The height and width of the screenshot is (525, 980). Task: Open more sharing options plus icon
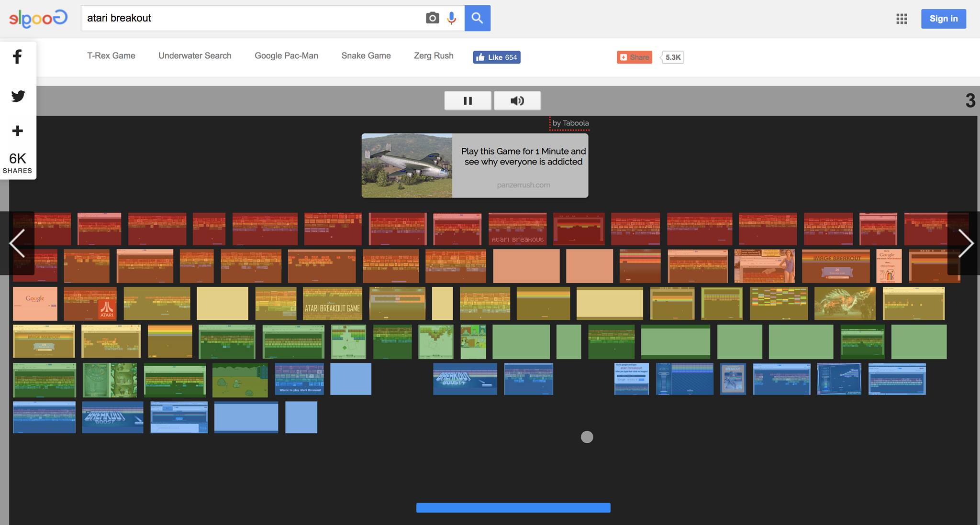[18, 131]
